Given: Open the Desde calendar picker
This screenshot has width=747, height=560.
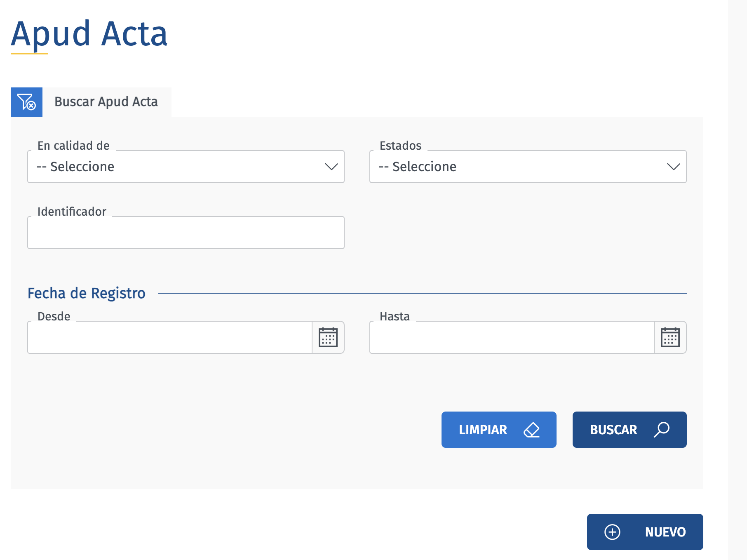Looking at the screenshot, I should [328, 337].
